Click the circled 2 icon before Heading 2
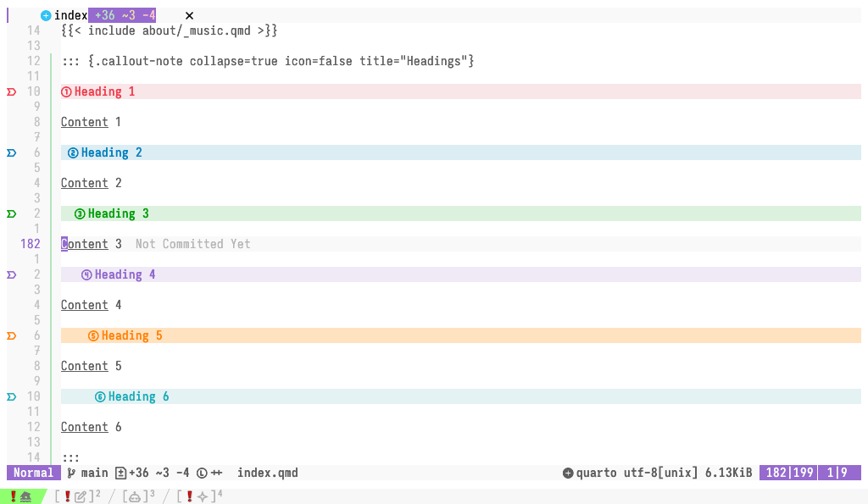This screenshot has width=868, height=504. tap(73, 152)
